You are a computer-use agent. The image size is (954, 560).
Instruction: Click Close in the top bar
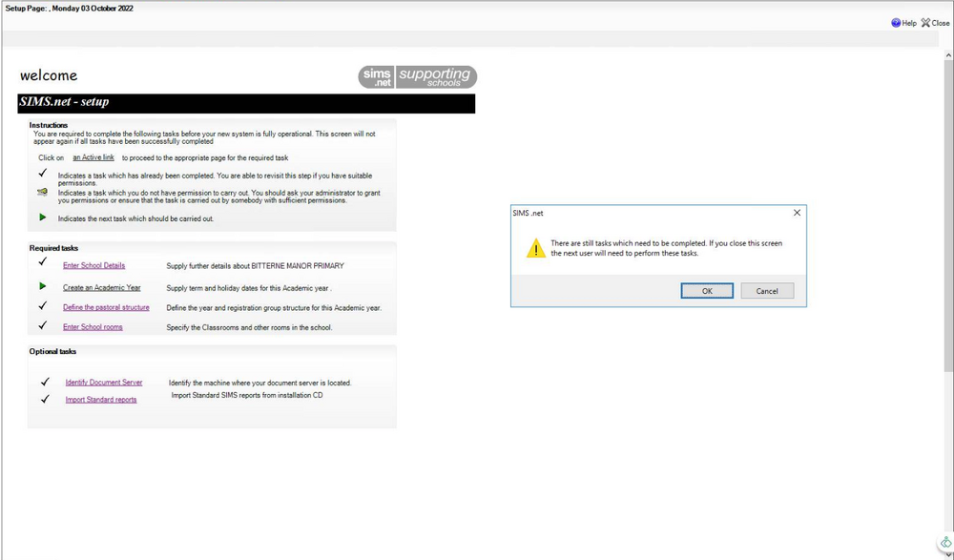pos(935,23)
